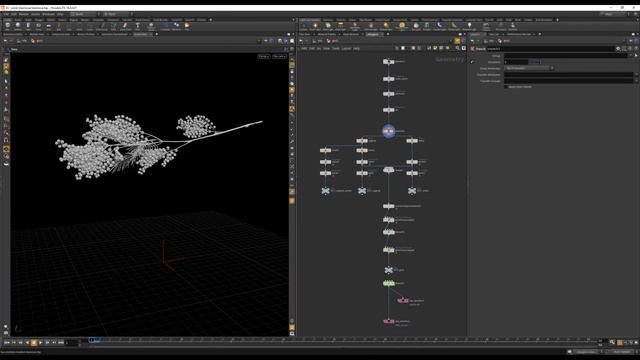The width and height of the screenshot is (640, 360).
Task: Add a Distant Light from the shelf
Action: coord(386,26)
